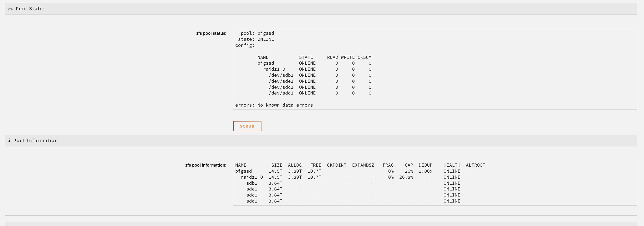Click 'errors: No known data errors' line
This screenshot has height=226, width=644.
274,105
